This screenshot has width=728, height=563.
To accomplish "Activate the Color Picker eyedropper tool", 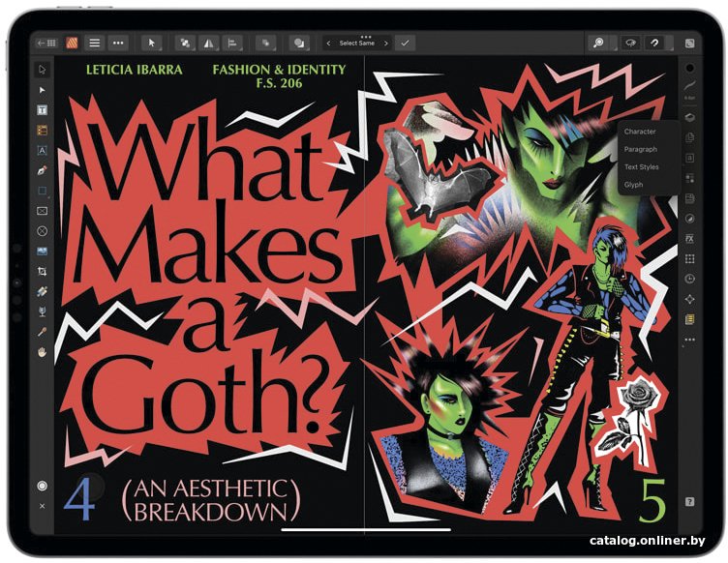I will point(42,332).
